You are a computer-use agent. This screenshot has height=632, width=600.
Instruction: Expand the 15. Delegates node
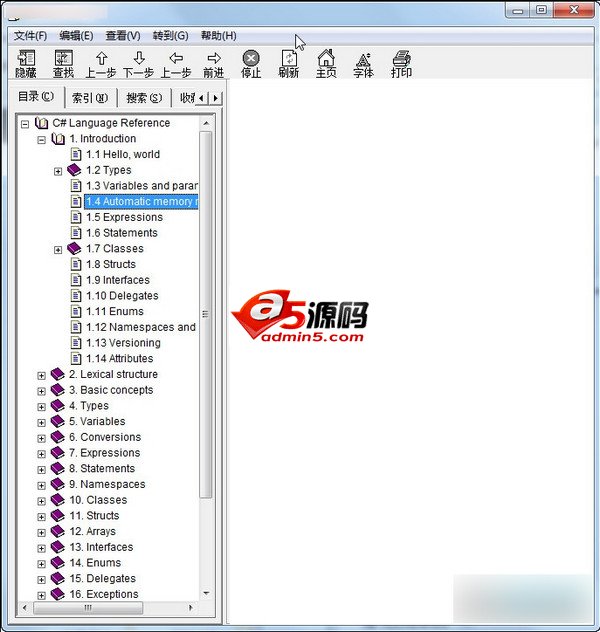point(41,580)
